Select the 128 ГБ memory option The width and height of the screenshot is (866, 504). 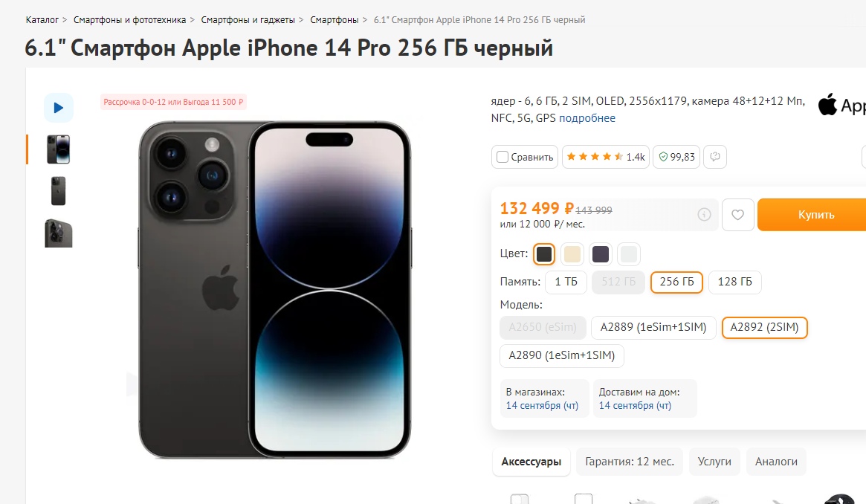734,282
